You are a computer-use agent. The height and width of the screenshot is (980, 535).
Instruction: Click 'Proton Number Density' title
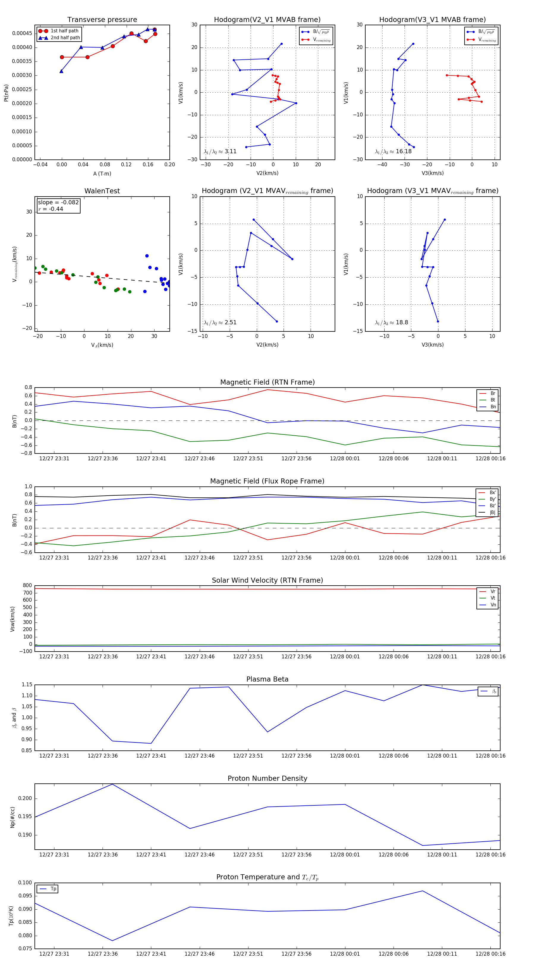(x=267, y=778)
